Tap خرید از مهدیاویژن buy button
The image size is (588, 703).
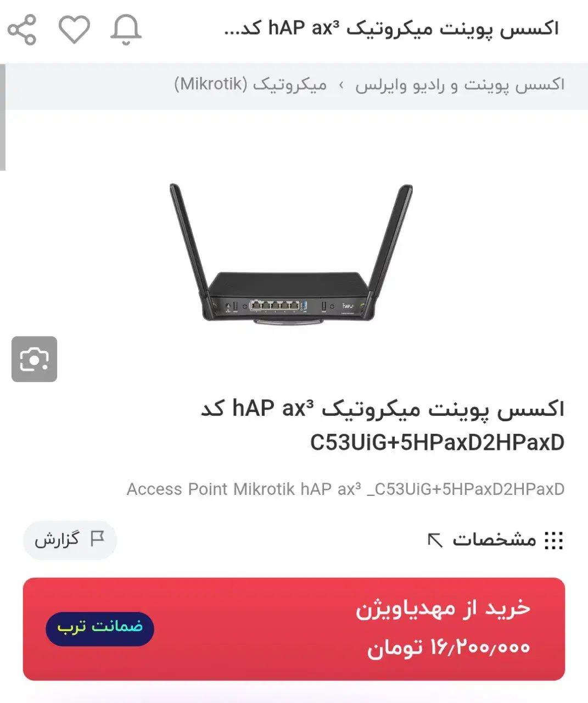point(294,629)
